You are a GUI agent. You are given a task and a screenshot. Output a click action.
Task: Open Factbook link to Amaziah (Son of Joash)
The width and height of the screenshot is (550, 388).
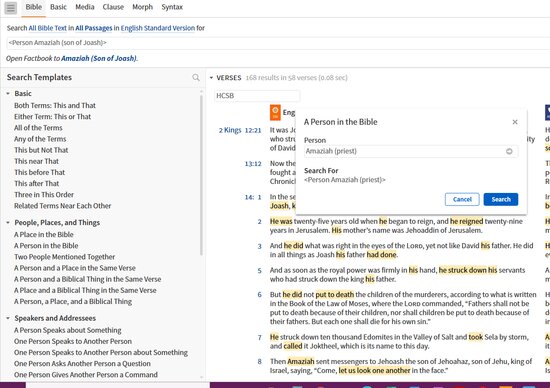tap(99, 58)
